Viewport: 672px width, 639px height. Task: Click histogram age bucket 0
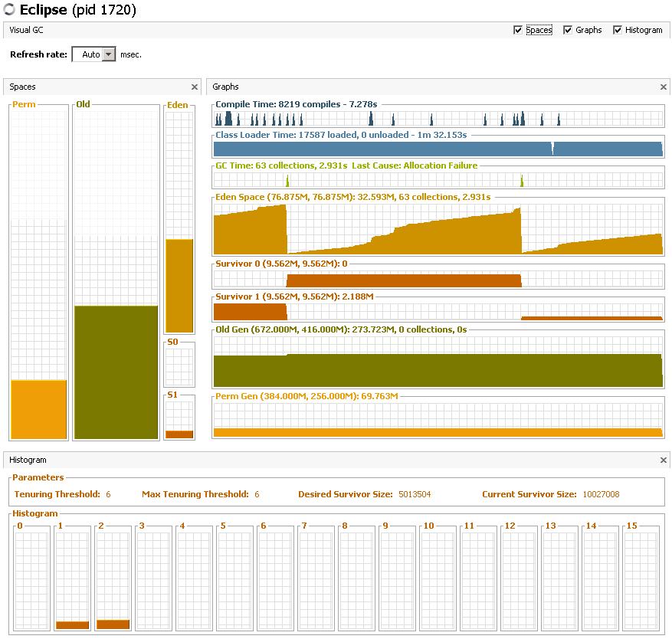(x=32, y=581)
